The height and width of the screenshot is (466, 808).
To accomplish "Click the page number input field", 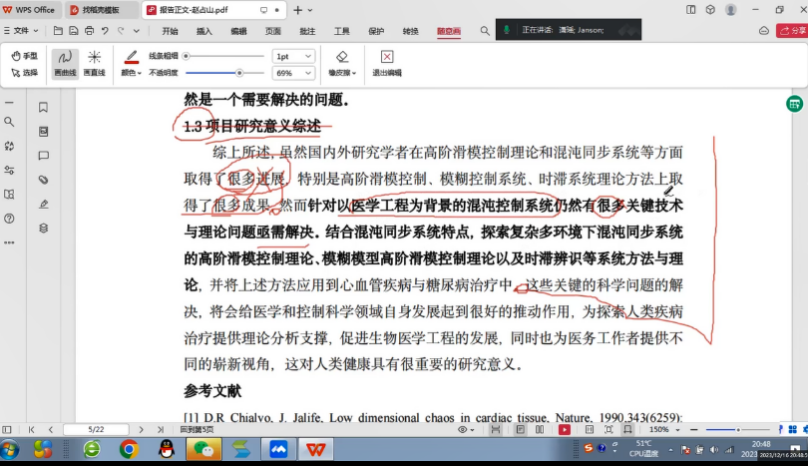I will coord(96,429).
